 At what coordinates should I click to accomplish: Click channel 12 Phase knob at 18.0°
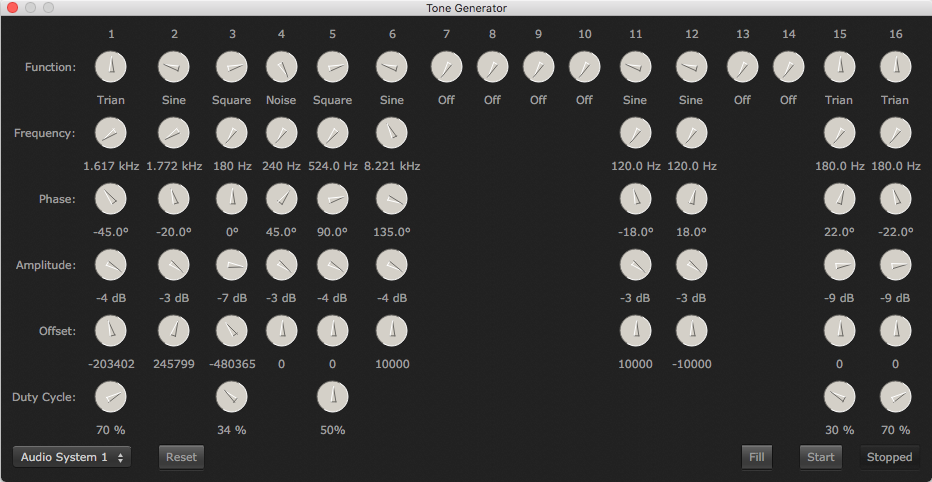(691, 199)
